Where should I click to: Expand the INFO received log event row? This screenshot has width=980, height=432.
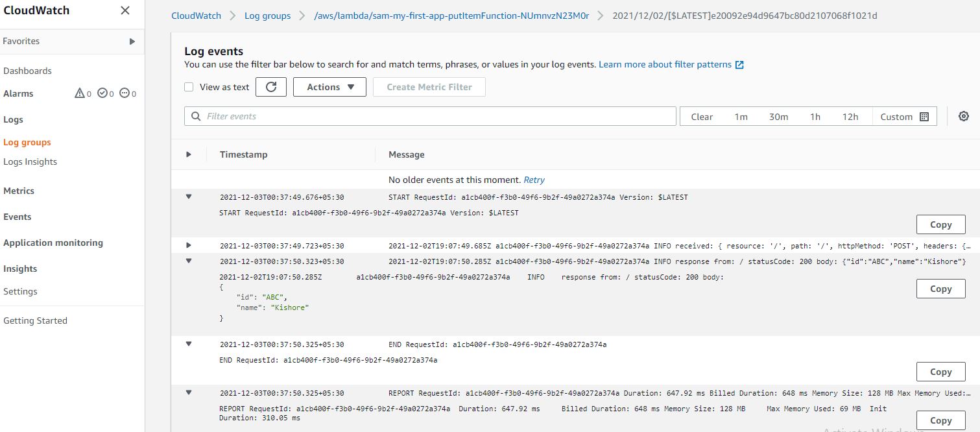tap(189, 245)
